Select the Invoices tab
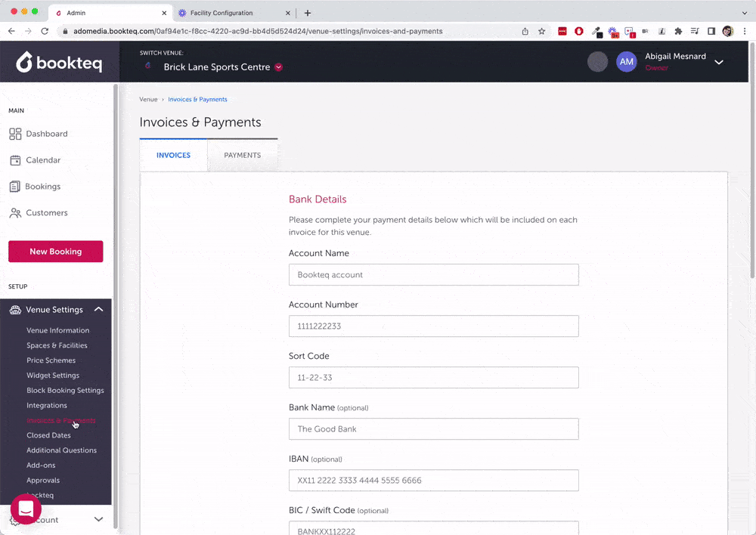 (173, 156)
